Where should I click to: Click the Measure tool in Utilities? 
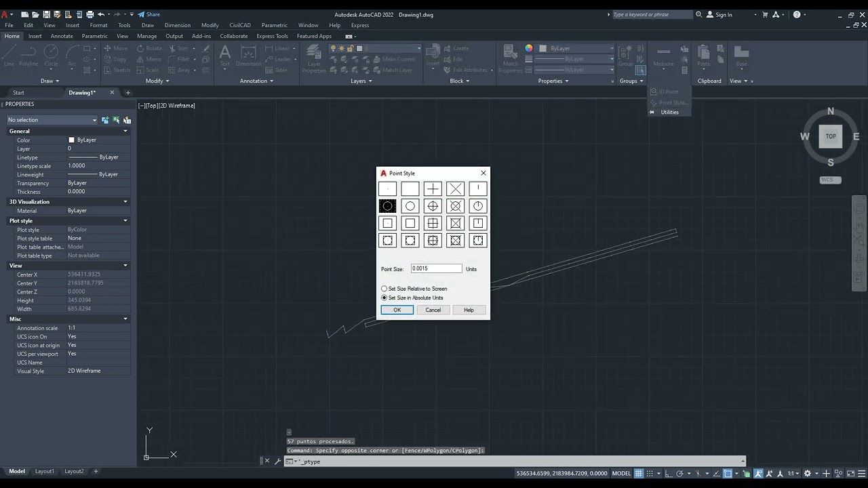663,56
